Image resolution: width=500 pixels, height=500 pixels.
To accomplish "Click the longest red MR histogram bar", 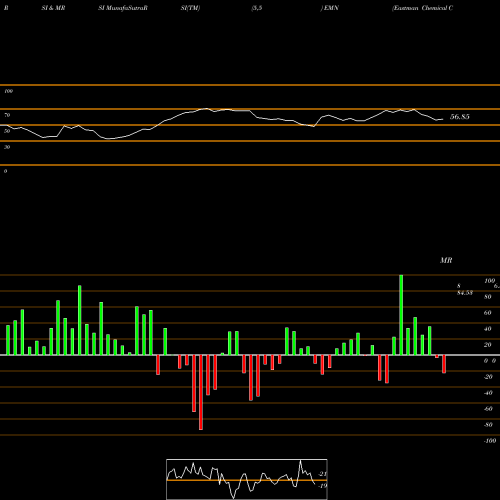I will tap(201, 392).
